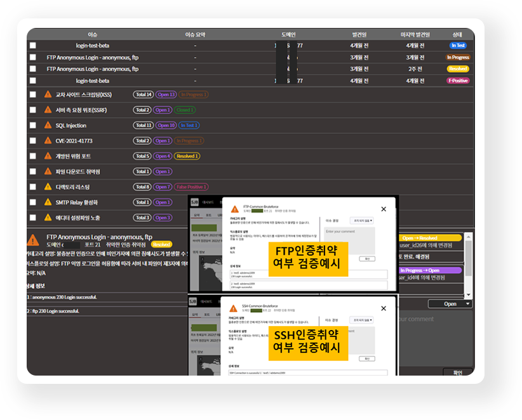Check the first login-test-beta row checkbox
The image size is (522, 420).
pyautogui.click(x=33, y=46)
